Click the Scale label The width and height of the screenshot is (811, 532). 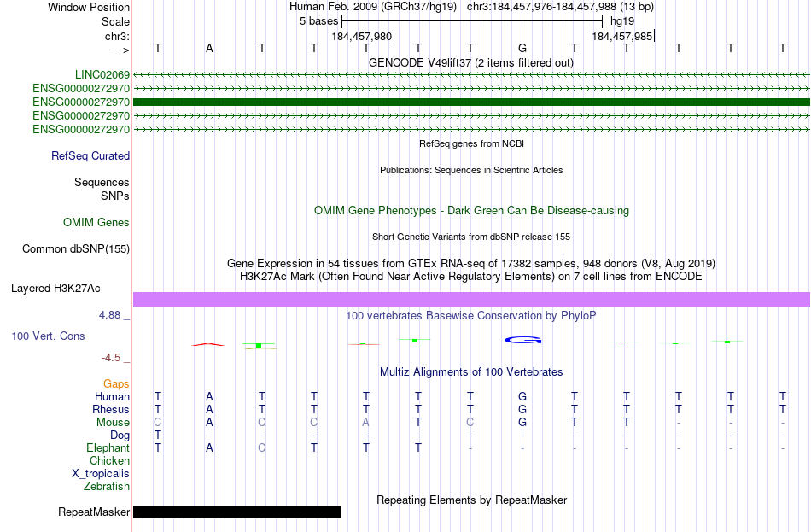115,21
